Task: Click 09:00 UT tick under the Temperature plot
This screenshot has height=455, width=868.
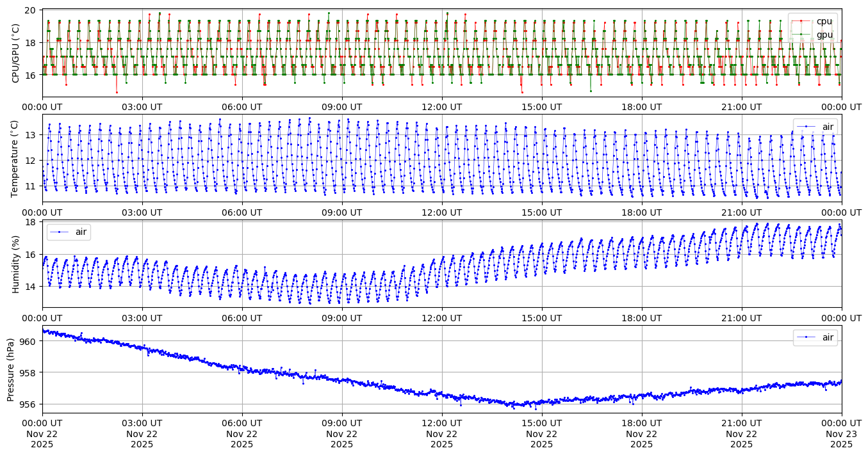Action: [341, 212]
